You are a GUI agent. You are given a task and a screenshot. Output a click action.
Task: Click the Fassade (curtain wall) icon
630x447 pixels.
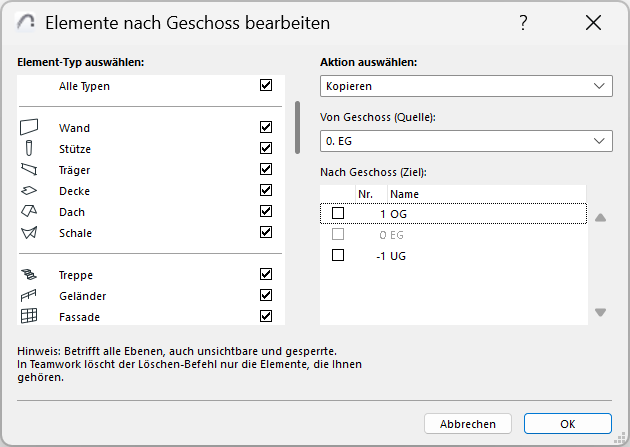click(29, 316)
